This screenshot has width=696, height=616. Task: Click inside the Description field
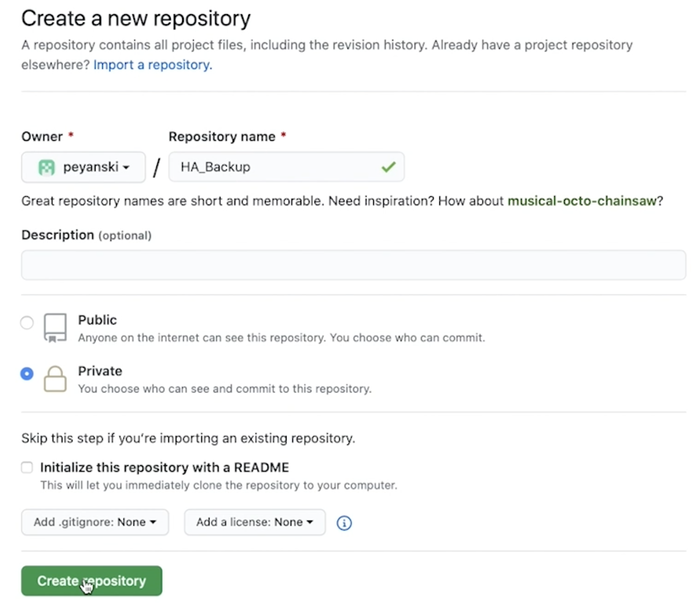(x=353, y=265)
